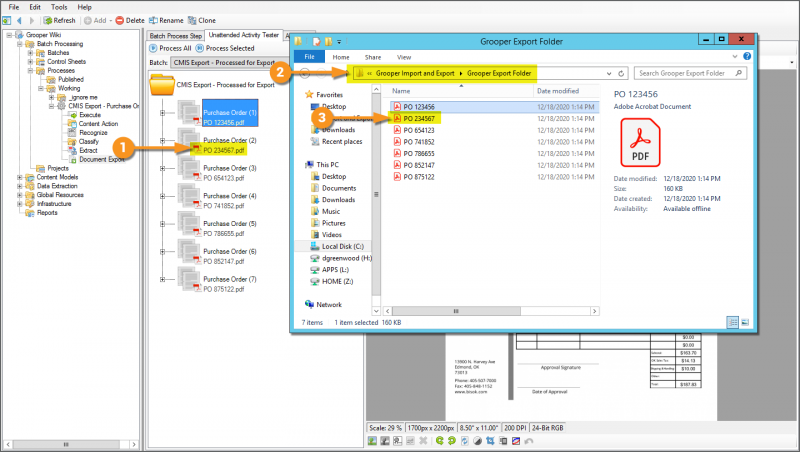Expand the Data Extraction tree node
The height and width of the screenshot is (452, 800).
(x=19, y=186)
